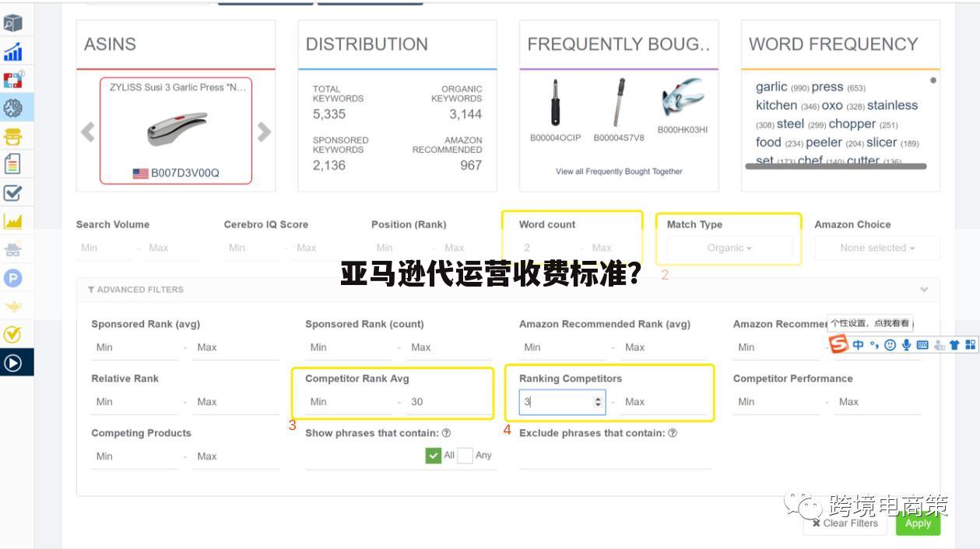Open the Amazon Choice None selected dropdown

point(876,248)
